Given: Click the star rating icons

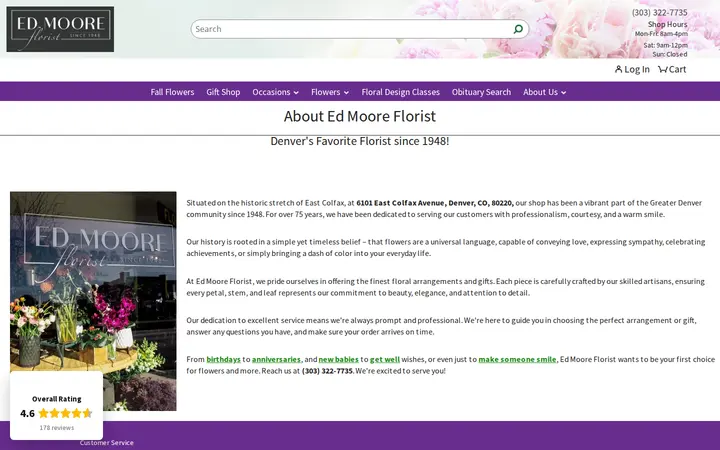Looking at the screenshot, I should click(66, 413).
